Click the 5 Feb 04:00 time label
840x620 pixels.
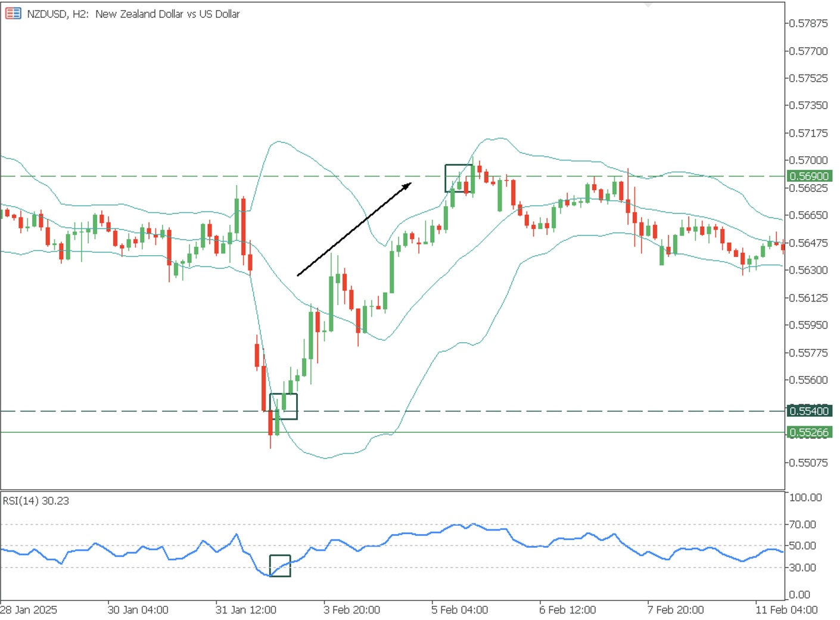click(460, 610)
